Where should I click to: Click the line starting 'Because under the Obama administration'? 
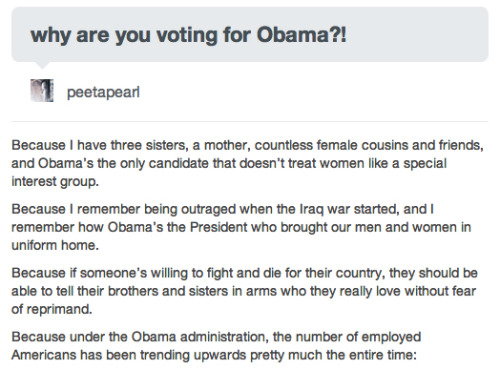click(x=216, y=337)
